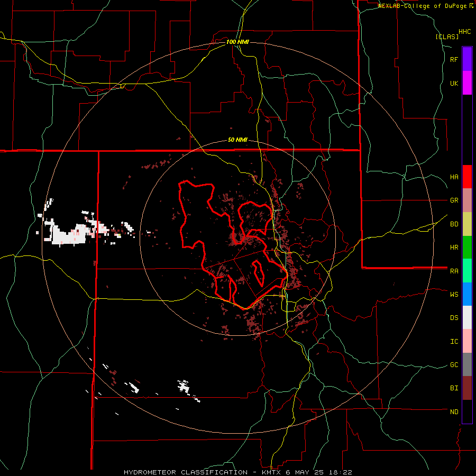Click the '50 NMI' range ring label
Screen dimensions: 476x476
pos(237,140)
